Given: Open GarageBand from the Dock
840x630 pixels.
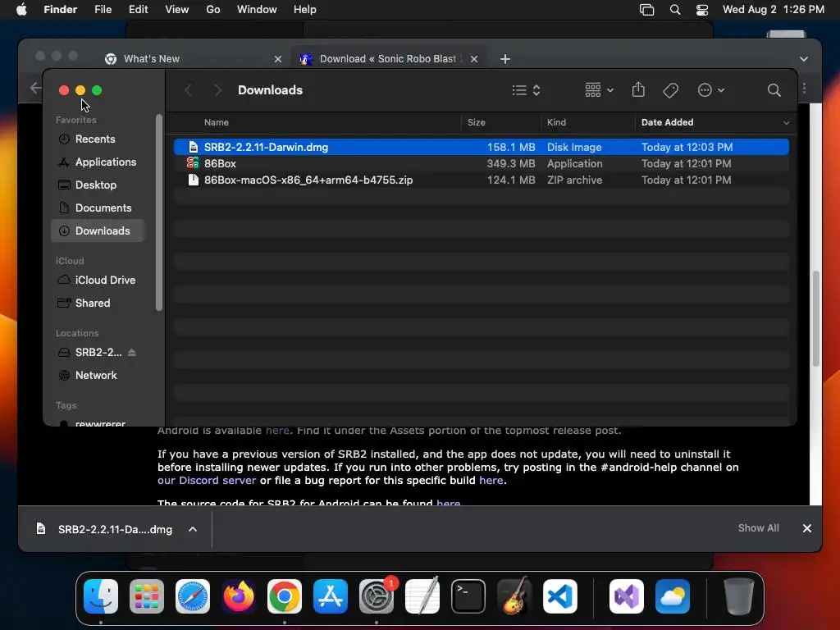Looking at the screenshot, I should pyautogui.click(x=514, y=596).
